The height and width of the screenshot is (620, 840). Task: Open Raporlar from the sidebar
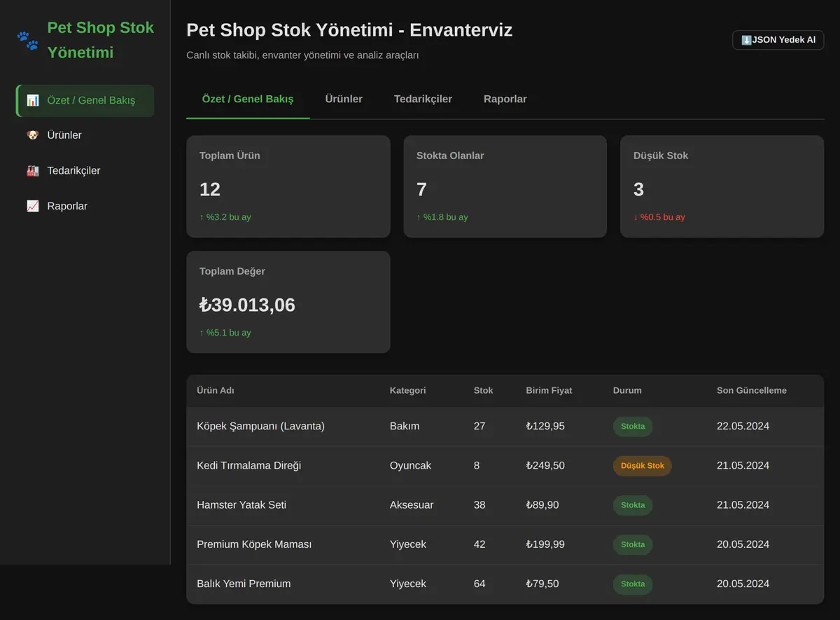pyautogui.click(x=85, y=206)
